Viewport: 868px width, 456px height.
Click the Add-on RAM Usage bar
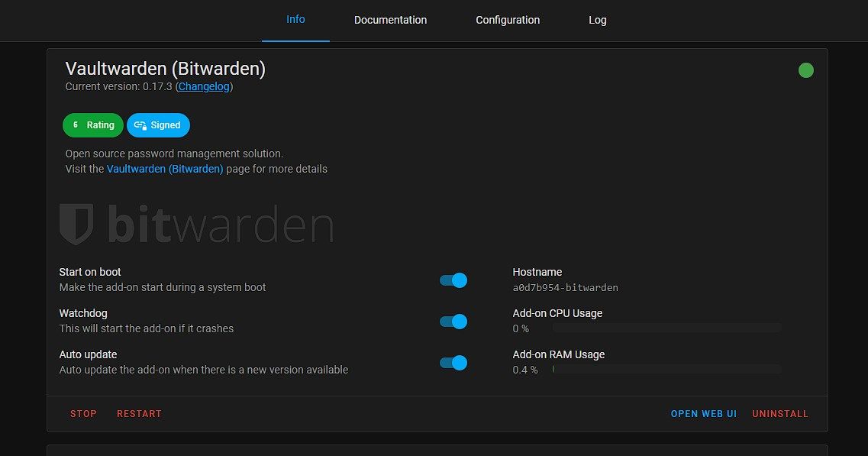(x=667, y=370)
